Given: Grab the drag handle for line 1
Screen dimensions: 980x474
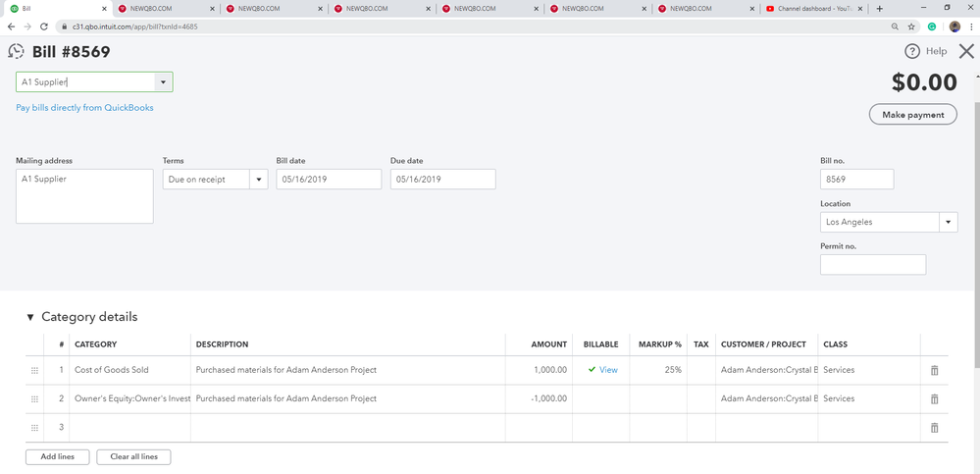Looking at the screenshot, I should [34, 370].
